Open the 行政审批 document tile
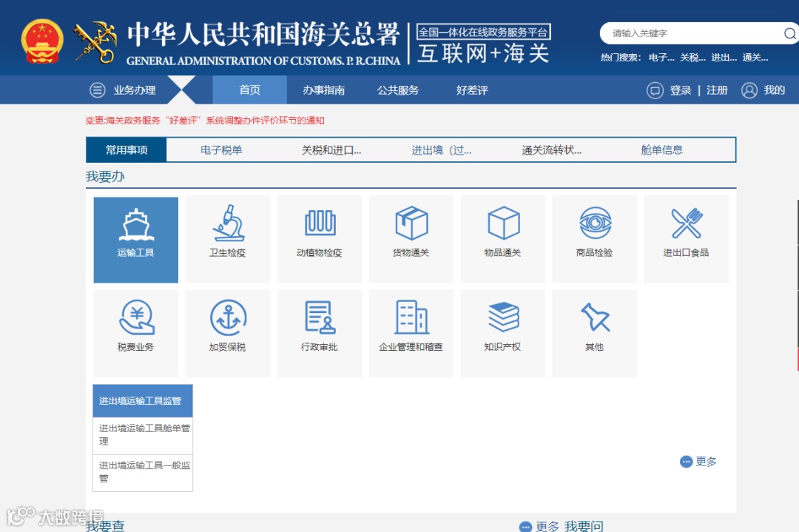 (x=319, y=334)
